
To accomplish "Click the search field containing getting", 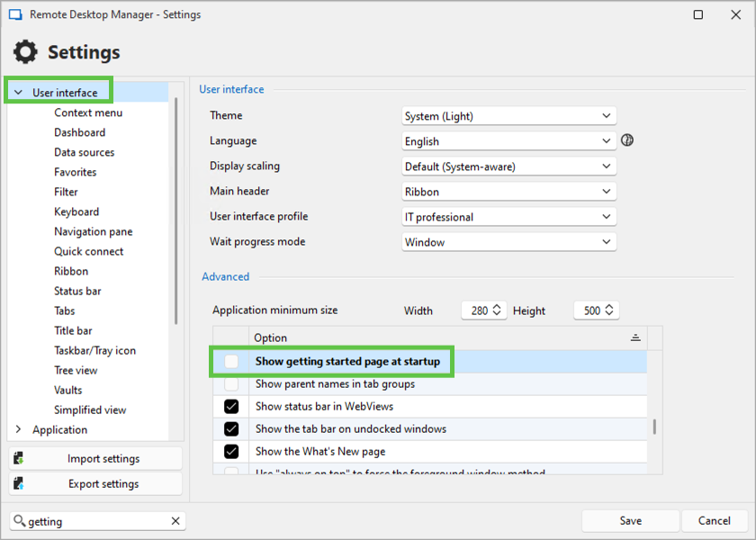I will (97, 521).
